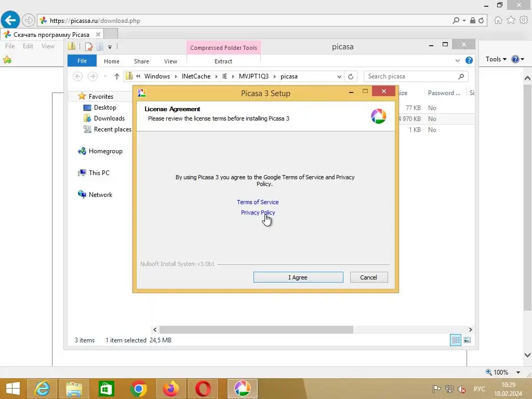Switch to large icons view in Explorer
Screen dimensions: 532x399
pos(467,340)
